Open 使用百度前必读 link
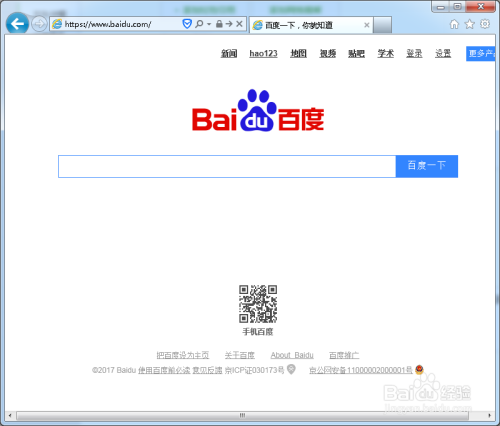Image resolution: width=500 pixels, height=426 pixels. pyautogui.click(x=164, y=370)
